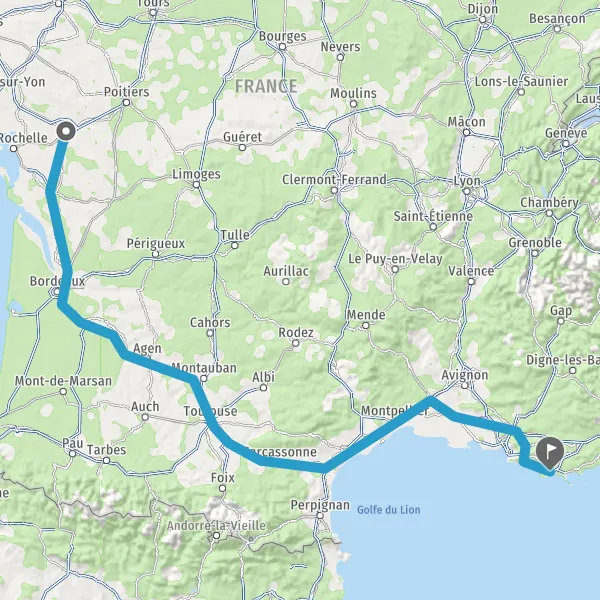
Task: Click the FRANCE country label
Action: [x=266, y=86]
